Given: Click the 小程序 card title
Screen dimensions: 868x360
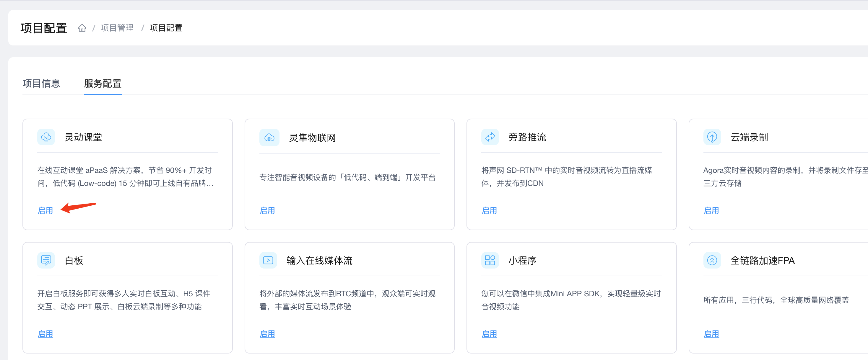Looking at the screenshot, I should 522,261.
